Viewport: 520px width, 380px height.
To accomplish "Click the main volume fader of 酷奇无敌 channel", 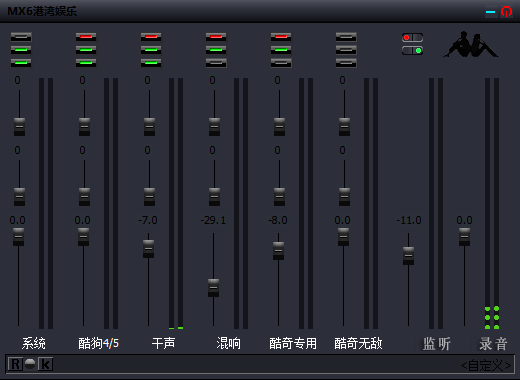I will tap(343, 237).
